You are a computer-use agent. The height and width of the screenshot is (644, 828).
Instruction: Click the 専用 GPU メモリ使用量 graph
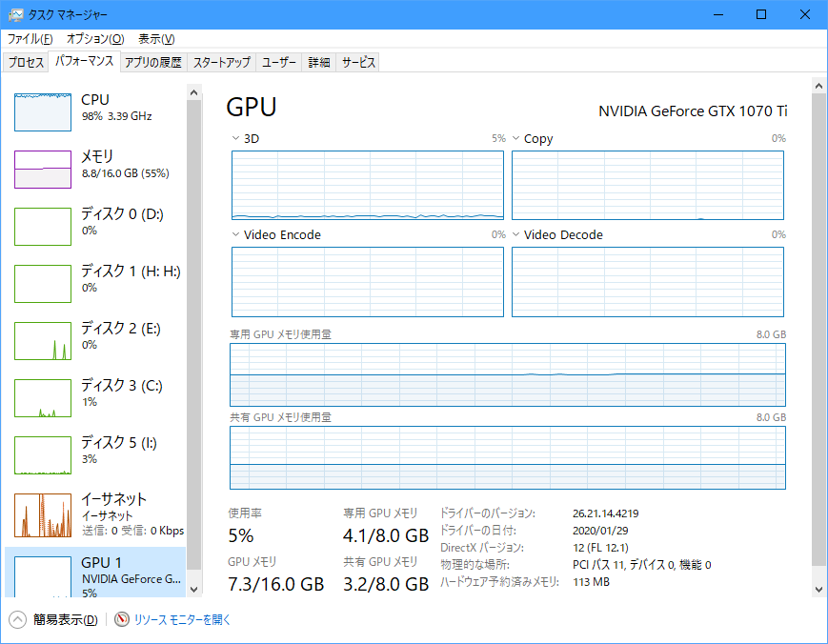click(x=508, y=374)
